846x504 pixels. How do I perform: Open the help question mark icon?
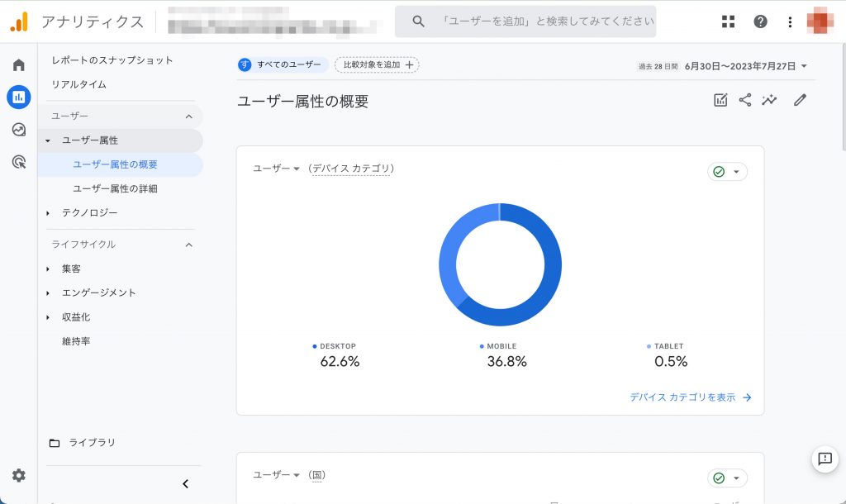760,21
